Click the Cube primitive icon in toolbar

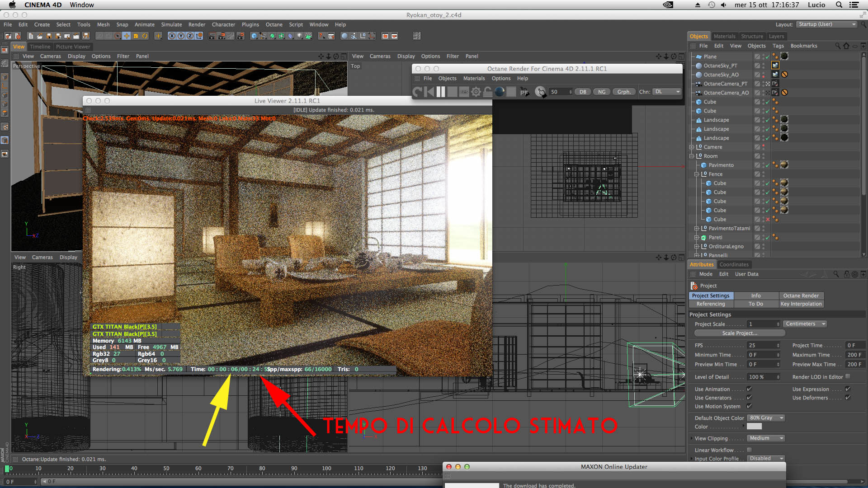(x=254, y=36)
